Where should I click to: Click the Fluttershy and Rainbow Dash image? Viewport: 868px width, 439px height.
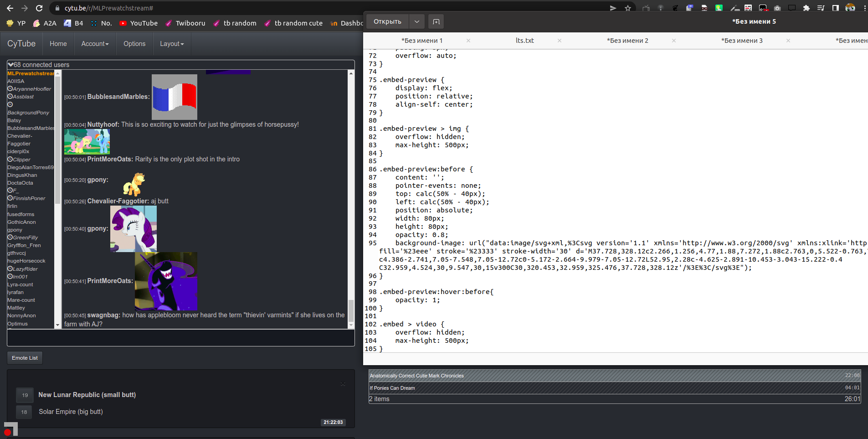pyautogui.click(x=87, y=142)
